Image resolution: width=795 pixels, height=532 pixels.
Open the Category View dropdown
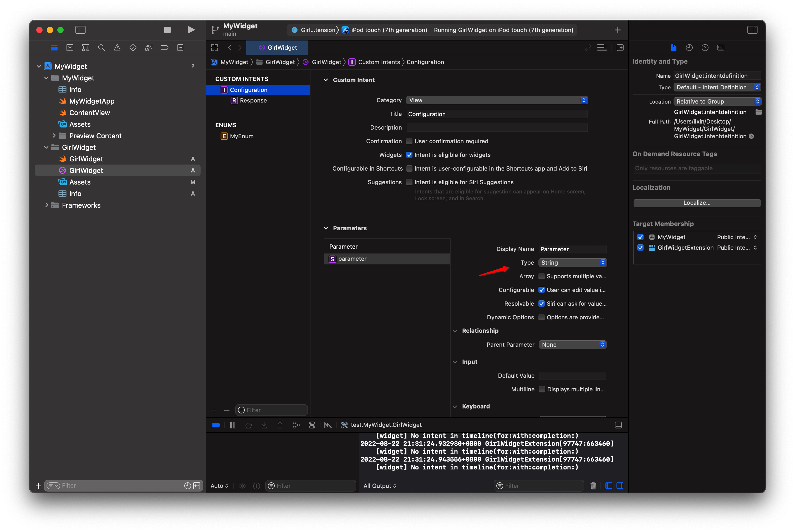tap(497, 100)
